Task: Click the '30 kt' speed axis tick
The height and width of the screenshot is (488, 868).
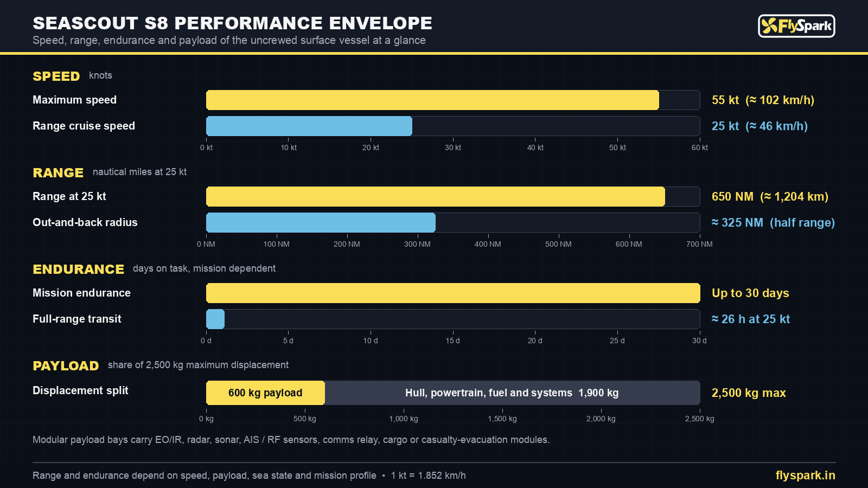Action: point(453,147)
